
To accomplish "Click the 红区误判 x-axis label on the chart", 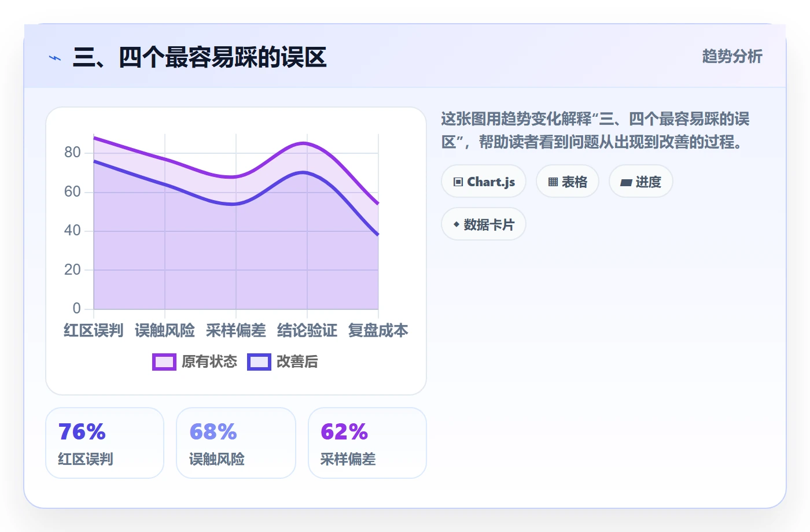I will (94, 330).
